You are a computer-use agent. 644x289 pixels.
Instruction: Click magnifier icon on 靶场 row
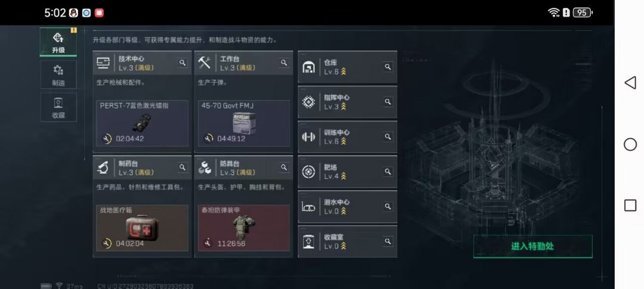(x=388, y=172)
